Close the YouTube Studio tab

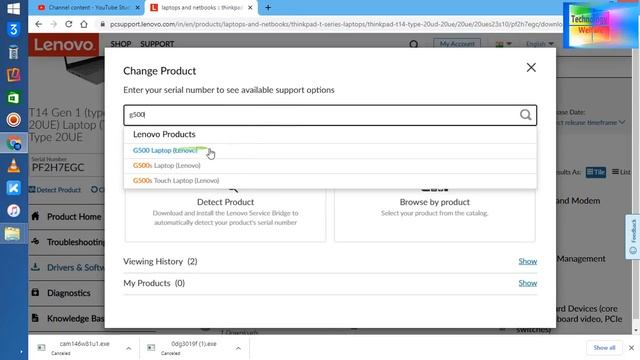point(138,7)
